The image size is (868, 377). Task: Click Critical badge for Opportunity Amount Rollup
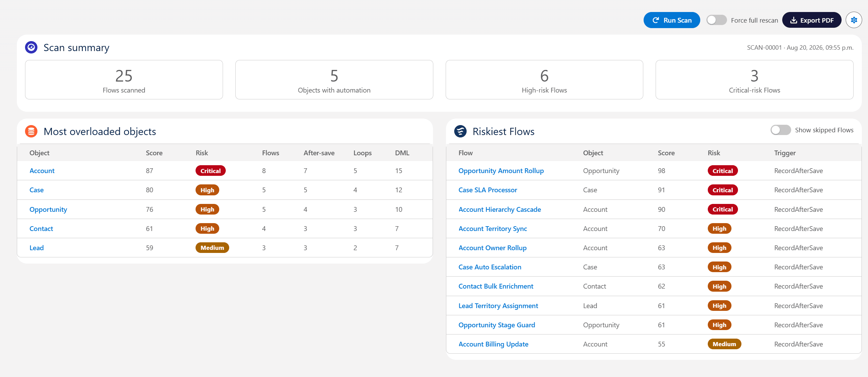pyautogui.click(x=723, y=171)
